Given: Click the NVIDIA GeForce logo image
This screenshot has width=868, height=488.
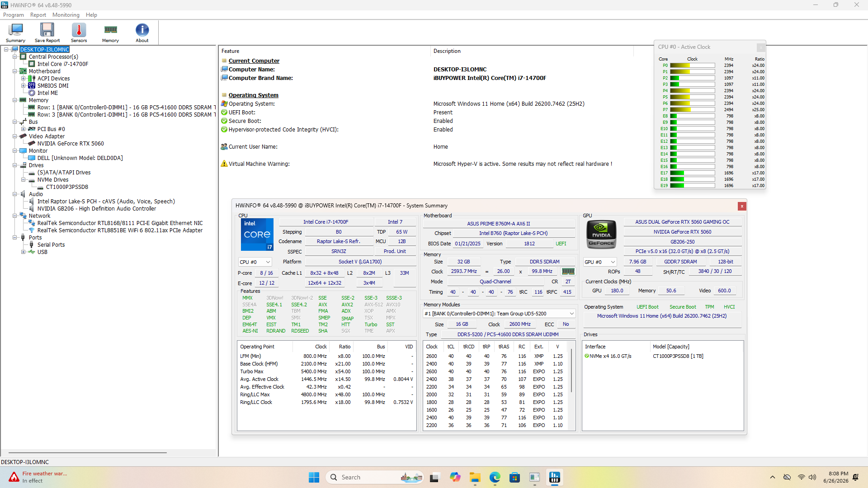Looking at the screenshot, I should click(601, 235).
